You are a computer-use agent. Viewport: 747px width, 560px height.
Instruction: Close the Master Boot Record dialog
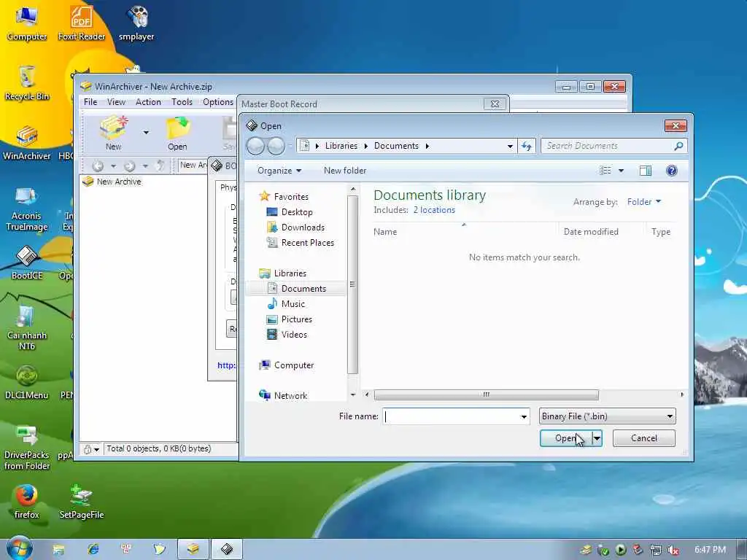tap(495, 104)
